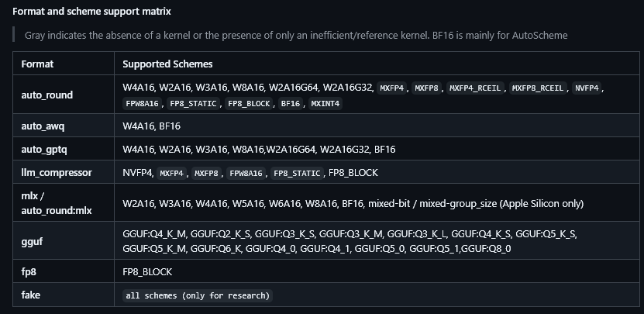644x314 pixels.
Task: Click the gray note about AutoScheme
Action: coord(296,36)
